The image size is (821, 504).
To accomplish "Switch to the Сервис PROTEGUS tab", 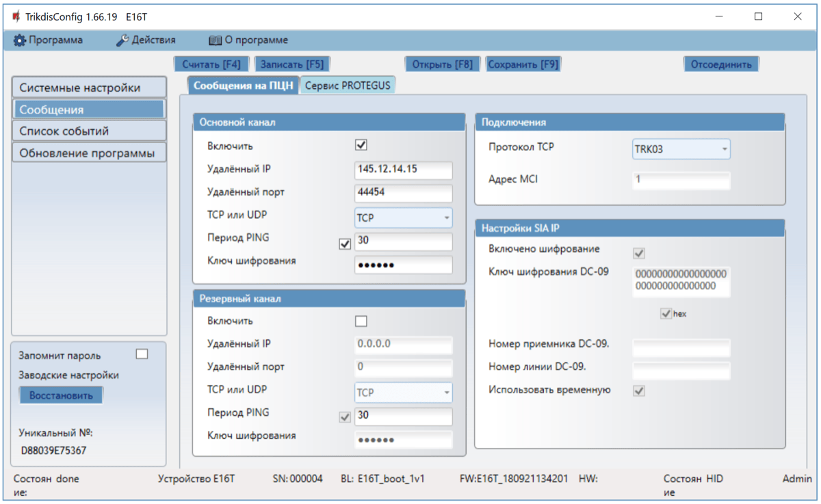I will coord(349,85).
